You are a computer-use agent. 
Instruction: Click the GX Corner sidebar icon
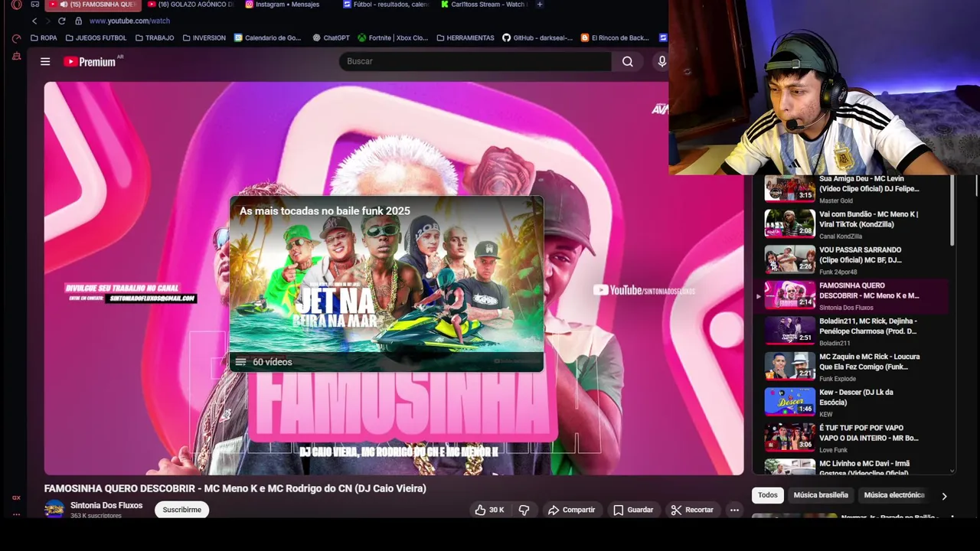16,497
